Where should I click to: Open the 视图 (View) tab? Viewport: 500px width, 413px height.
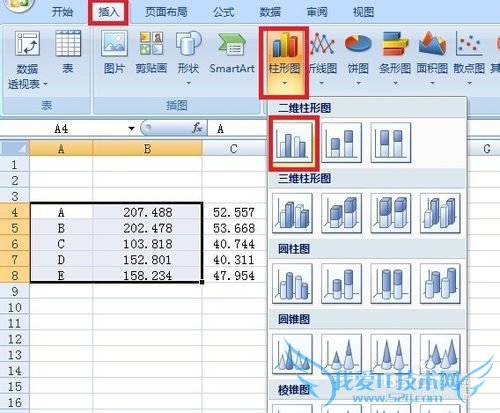tap(363, 12)
